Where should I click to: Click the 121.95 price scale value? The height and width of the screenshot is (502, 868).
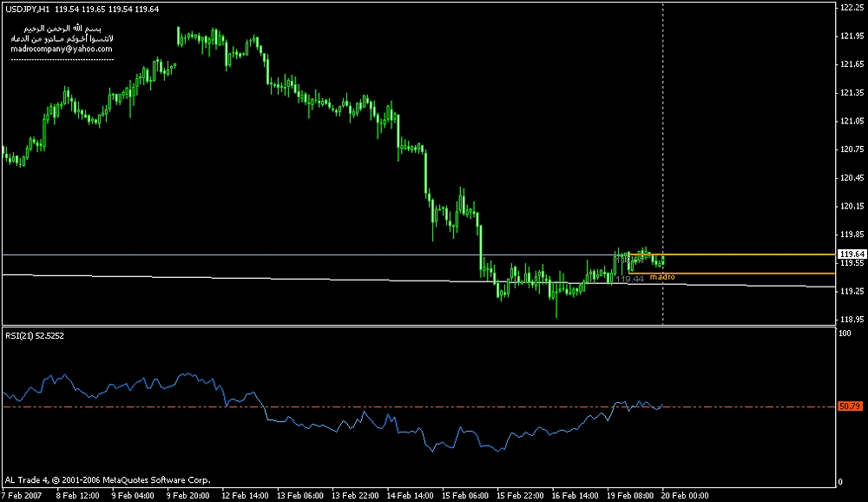click(x=852, y=36)
